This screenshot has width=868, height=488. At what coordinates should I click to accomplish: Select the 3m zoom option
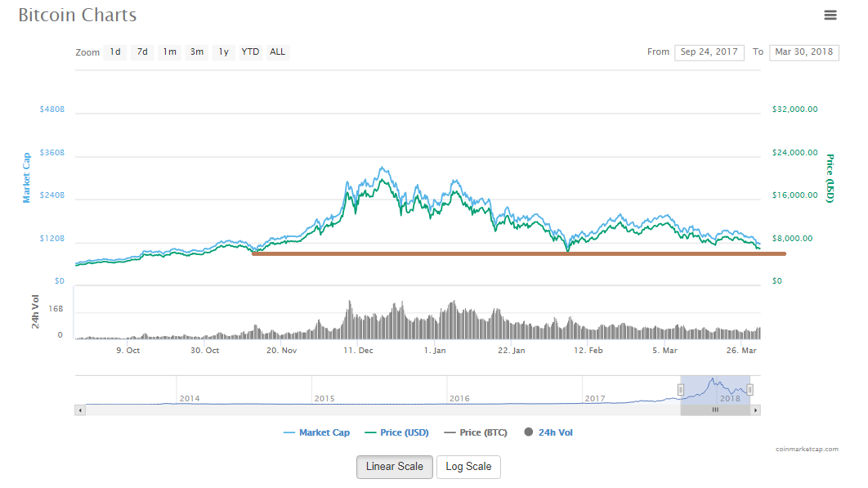click(x=196, y=52)
